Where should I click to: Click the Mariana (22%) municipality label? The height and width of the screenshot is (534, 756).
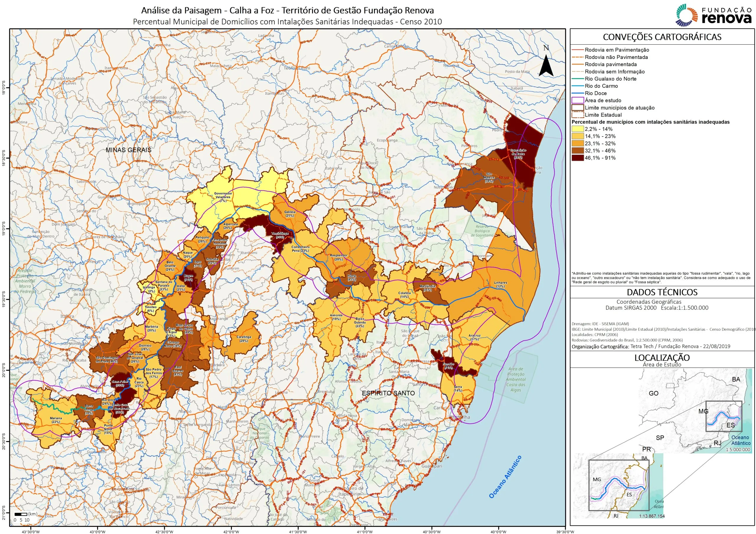click(x=56, y=420)
